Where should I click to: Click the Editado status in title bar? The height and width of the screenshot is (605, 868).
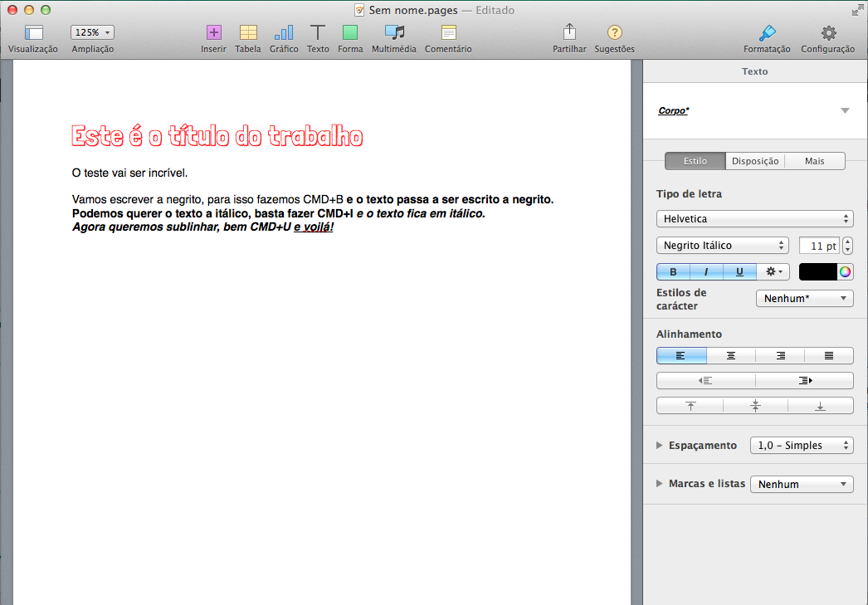495,10
